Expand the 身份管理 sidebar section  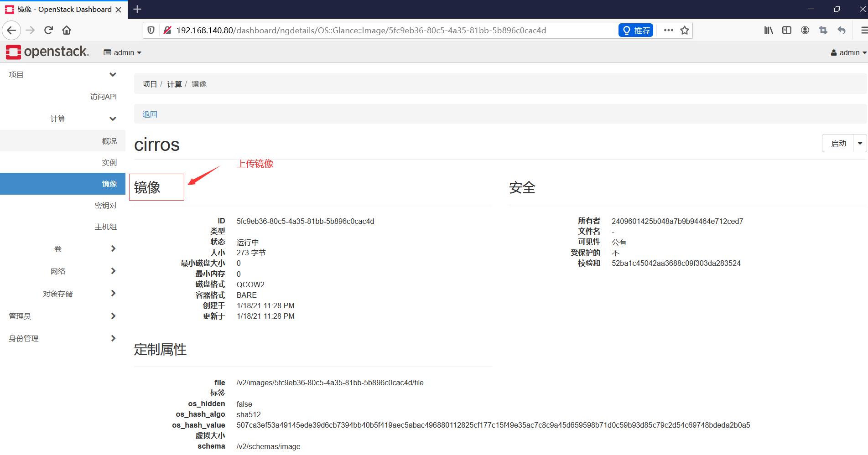point(62,338)
